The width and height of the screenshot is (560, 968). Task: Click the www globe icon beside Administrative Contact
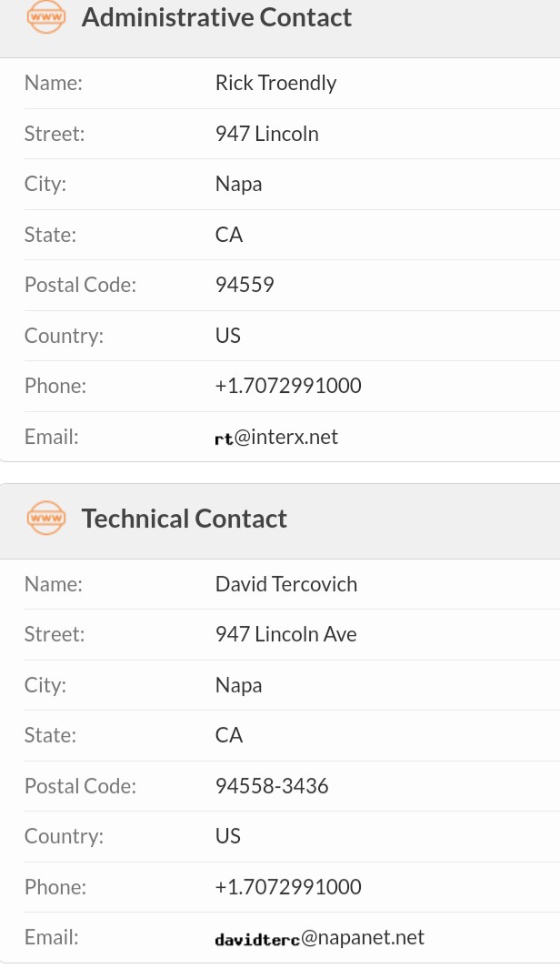(x=45, y=16)
